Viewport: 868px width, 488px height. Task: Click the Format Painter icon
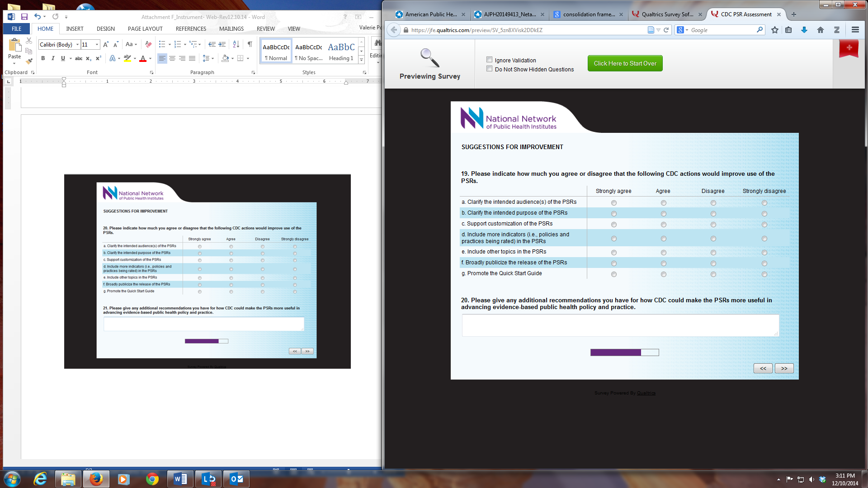(29, 61)
